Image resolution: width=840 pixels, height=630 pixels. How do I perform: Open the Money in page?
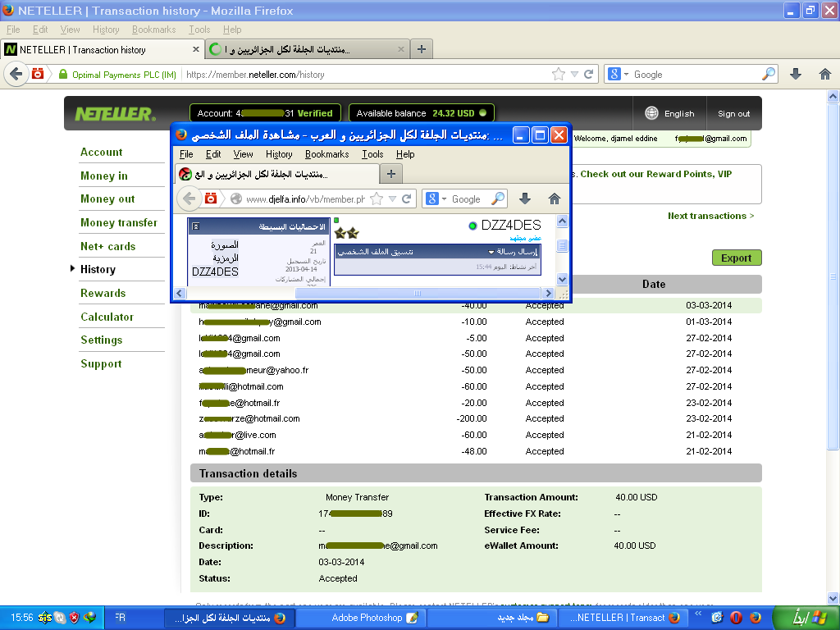(104, 176)
